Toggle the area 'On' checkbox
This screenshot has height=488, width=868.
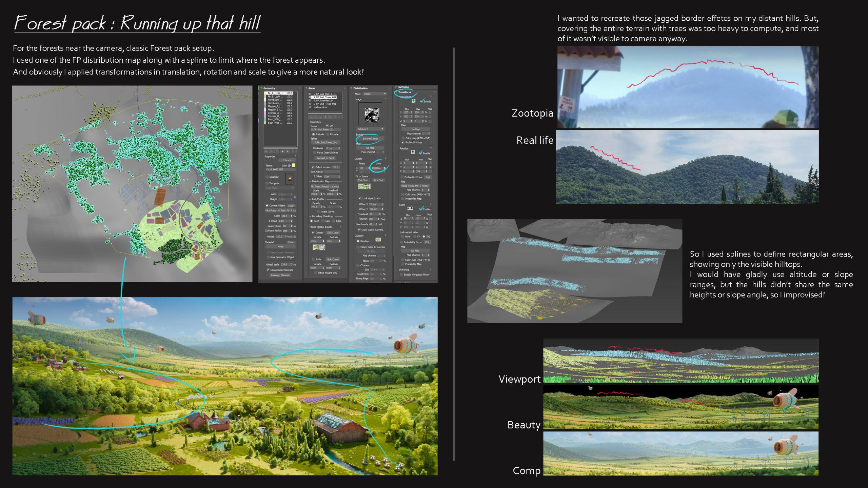pos(327,126)
